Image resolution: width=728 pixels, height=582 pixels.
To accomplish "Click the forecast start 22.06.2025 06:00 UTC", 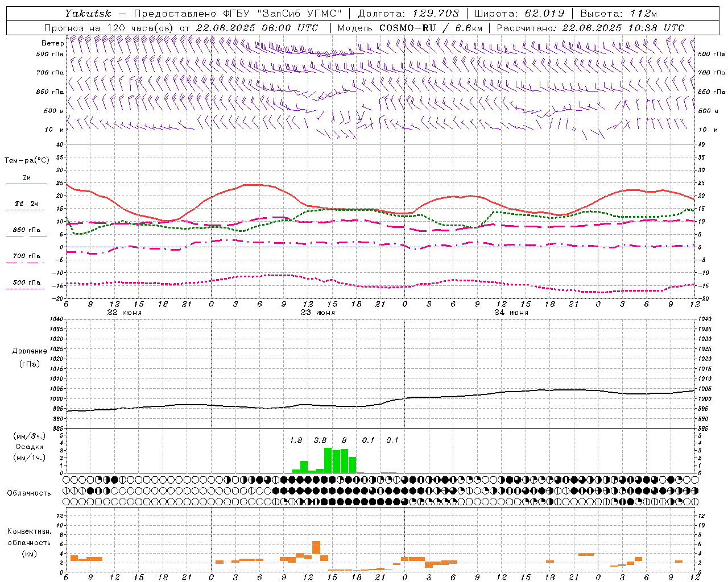I will click(x=257, y=28).
